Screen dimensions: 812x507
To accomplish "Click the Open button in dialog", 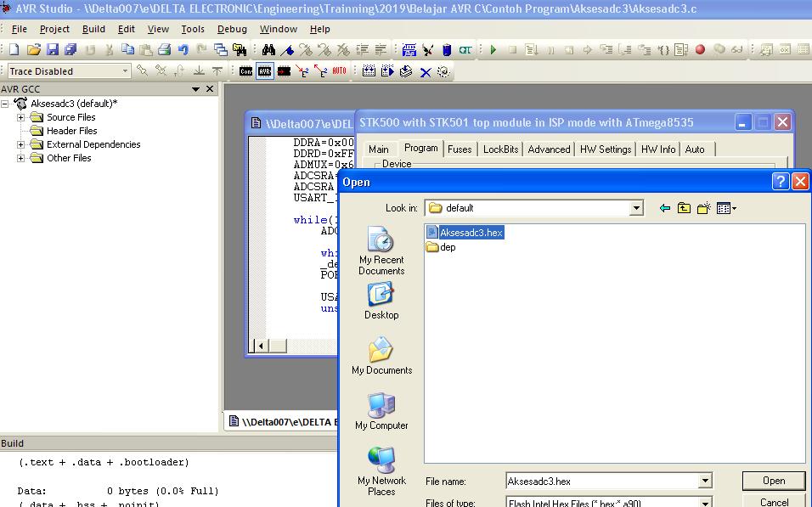I will tap(773, 481).
